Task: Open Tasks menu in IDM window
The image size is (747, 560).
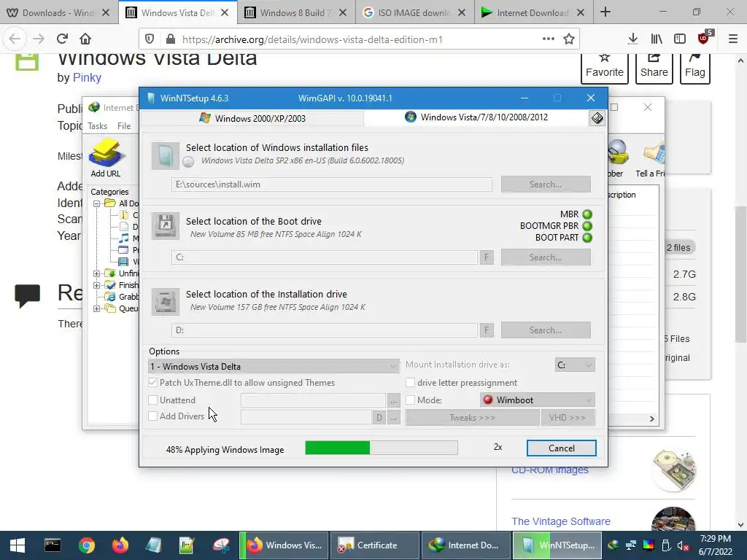Action: 97,126
